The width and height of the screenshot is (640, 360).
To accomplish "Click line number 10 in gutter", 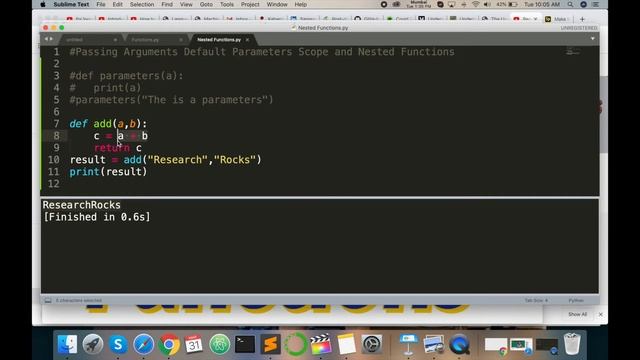I will point(53,160).
